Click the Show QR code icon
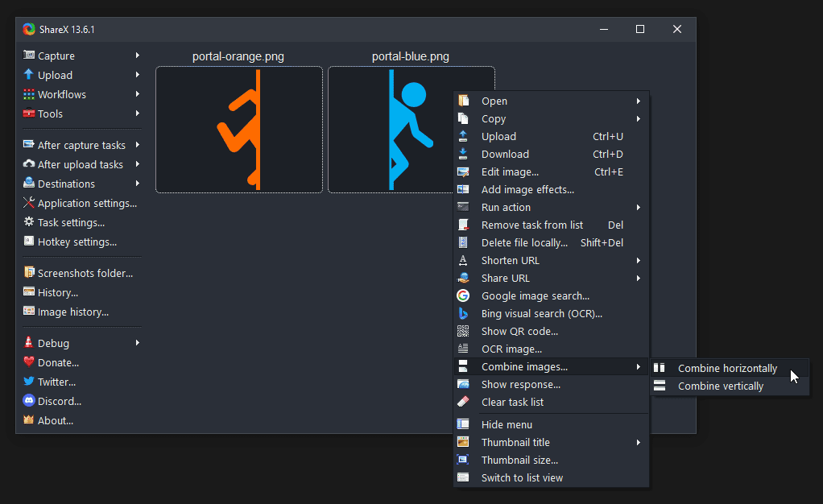Image resolution: width=823 pixels, height=504 pixels. [463, 331]
